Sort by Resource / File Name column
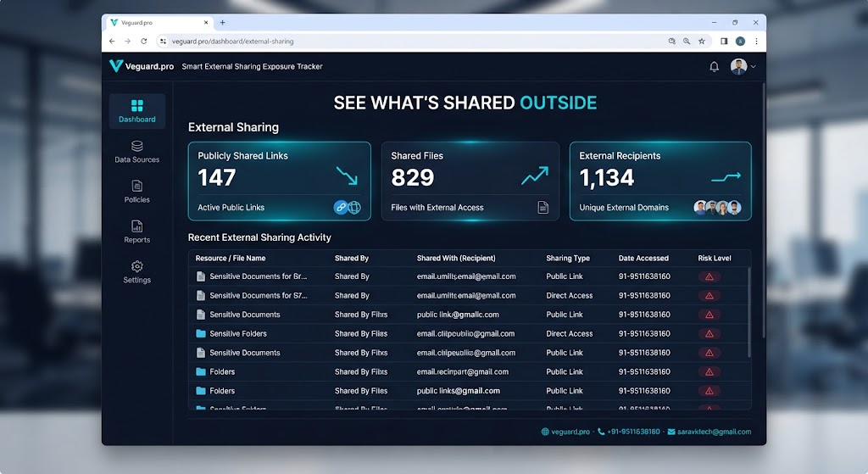This screenshot has width=868, height=474. click(231, 258)
